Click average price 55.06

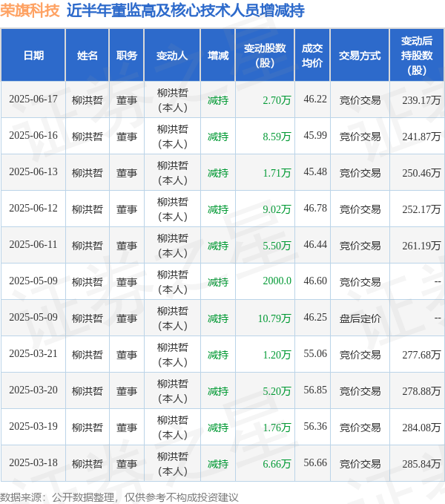315,353
